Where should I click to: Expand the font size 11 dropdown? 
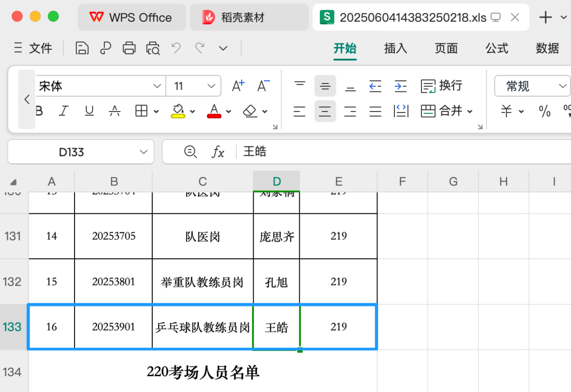click(211, 86)
